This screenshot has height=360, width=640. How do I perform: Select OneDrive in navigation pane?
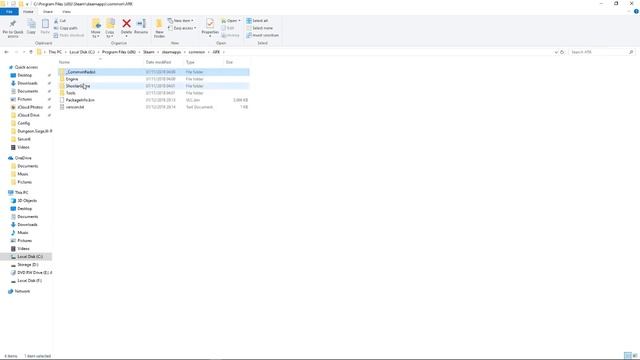tap(23, 158)
